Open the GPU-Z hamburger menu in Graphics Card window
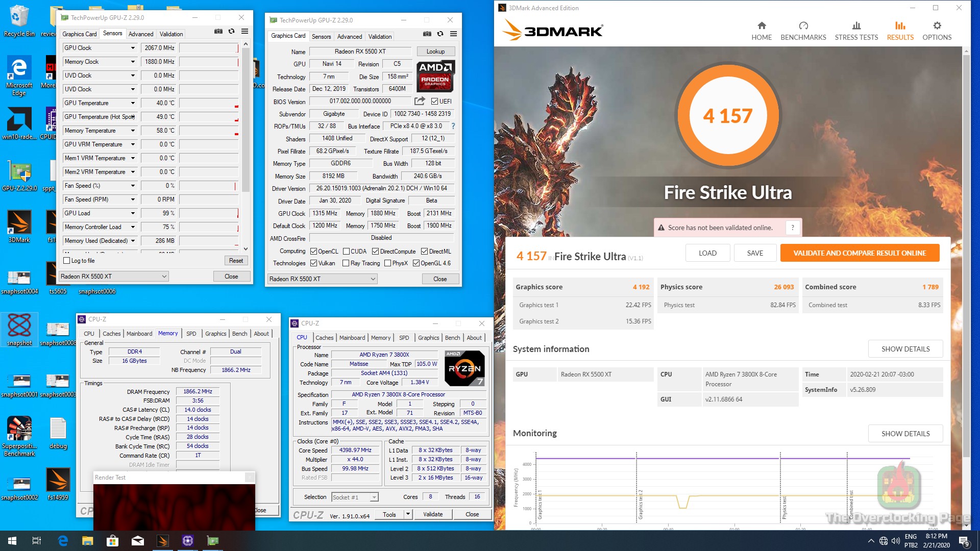 [453, 34]
